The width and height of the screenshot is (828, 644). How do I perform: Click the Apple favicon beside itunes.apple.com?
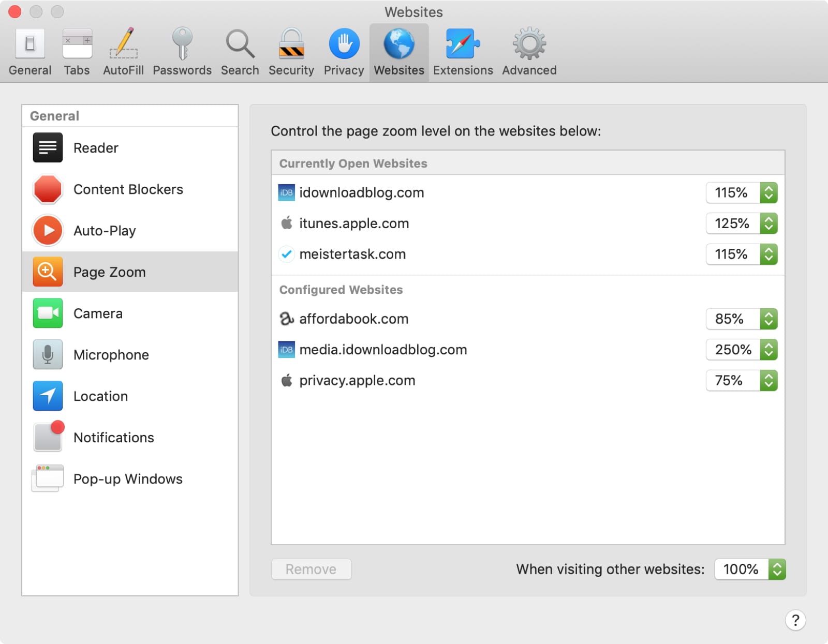287,223
